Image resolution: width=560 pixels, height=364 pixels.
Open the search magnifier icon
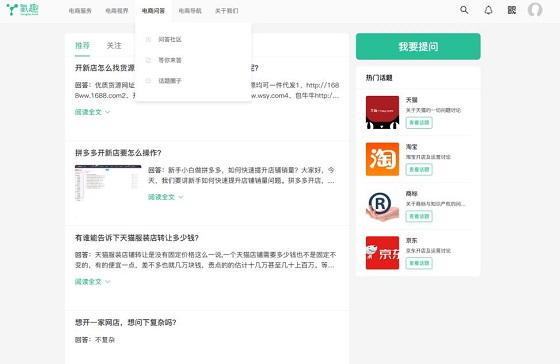pyautogui.click(x=464, y=10)
